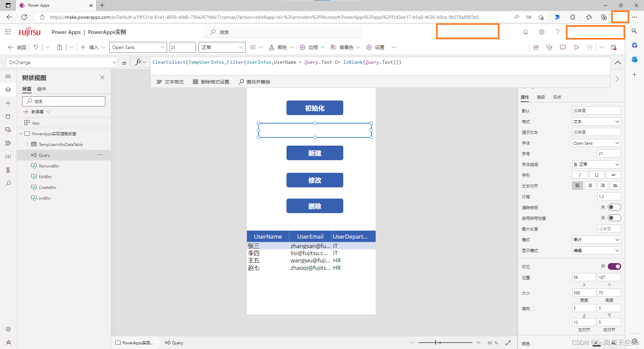Image resolution: width=644 pixels, height=349 pixels.
Task: Click the Comments bubble icon
Action: click(x=563, y=47)
